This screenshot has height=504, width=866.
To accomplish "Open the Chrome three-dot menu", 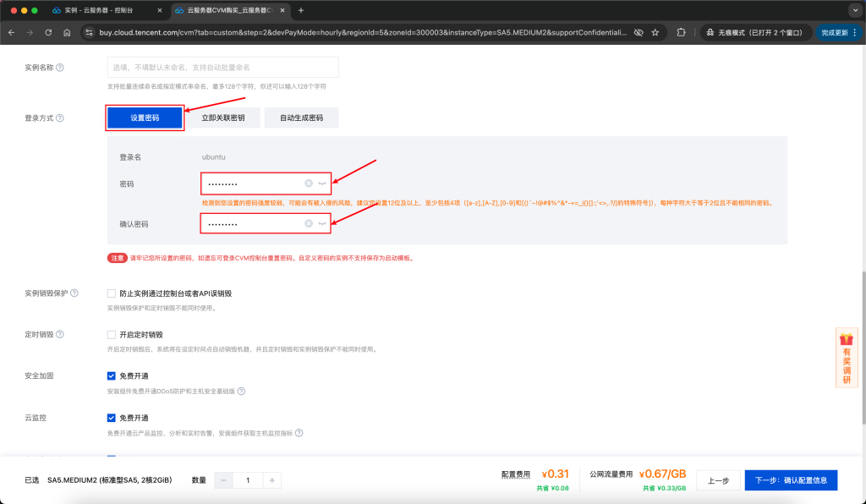I will click(x=854, y=31).
